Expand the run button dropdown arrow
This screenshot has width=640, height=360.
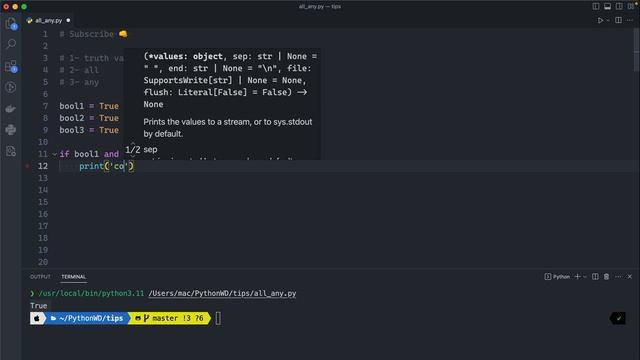tap(608, 20)
